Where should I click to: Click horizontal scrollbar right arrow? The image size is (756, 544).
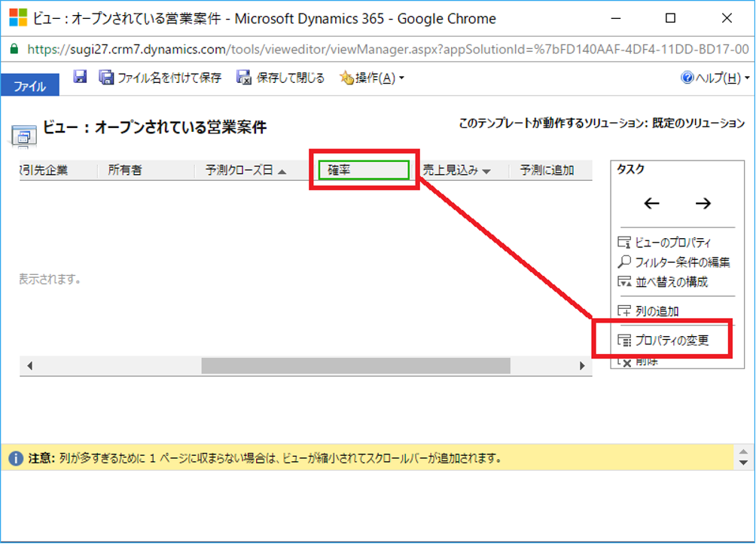coord(582,365)
